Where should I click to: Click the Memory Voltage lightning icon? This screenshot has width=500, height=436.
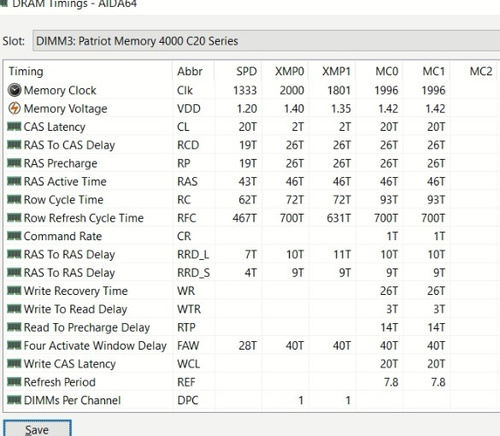coord(14,108)
